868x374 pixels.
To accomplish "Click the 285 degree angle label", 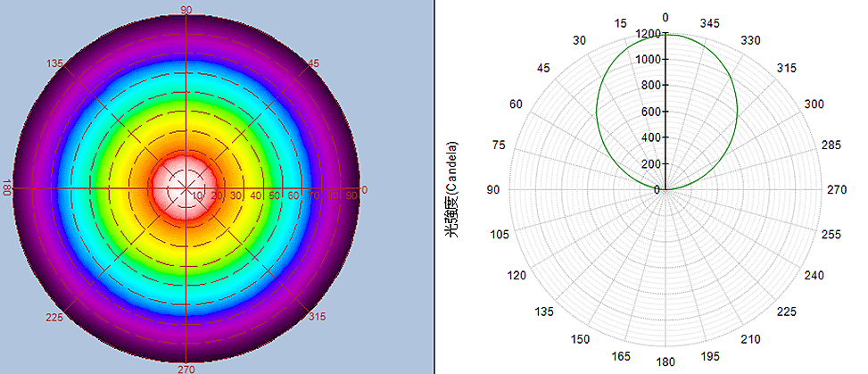I will point(831,145).
